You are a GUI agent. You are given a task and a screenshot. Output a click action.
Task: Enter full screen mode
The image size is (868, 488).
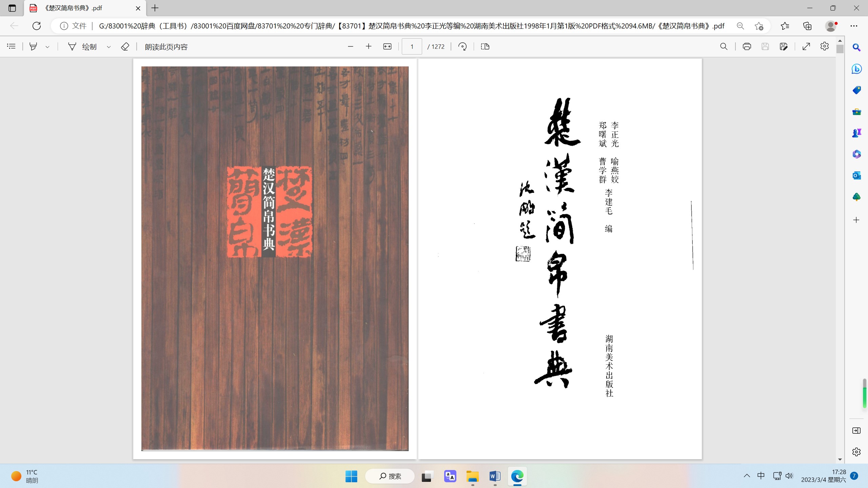click(x=806, y=46)
